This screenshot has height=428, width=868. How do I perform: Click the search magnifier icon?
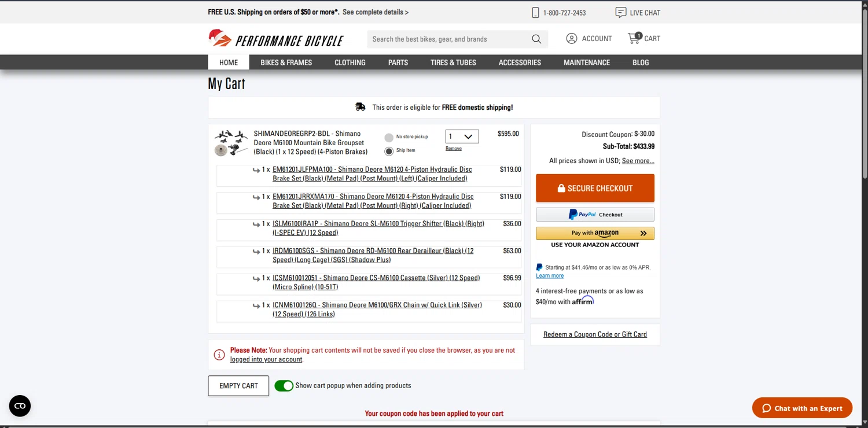pos(536,39)
